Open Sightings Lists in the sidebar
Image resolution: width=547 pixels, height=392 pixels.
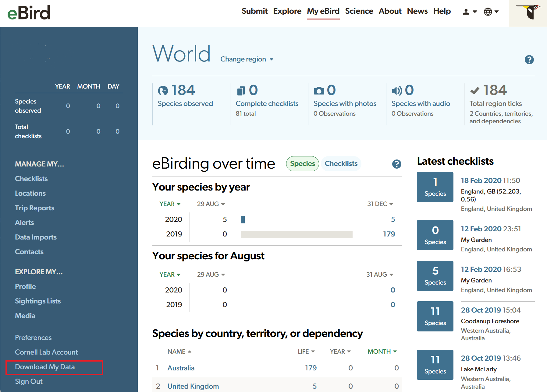click(x=38, y=301)
